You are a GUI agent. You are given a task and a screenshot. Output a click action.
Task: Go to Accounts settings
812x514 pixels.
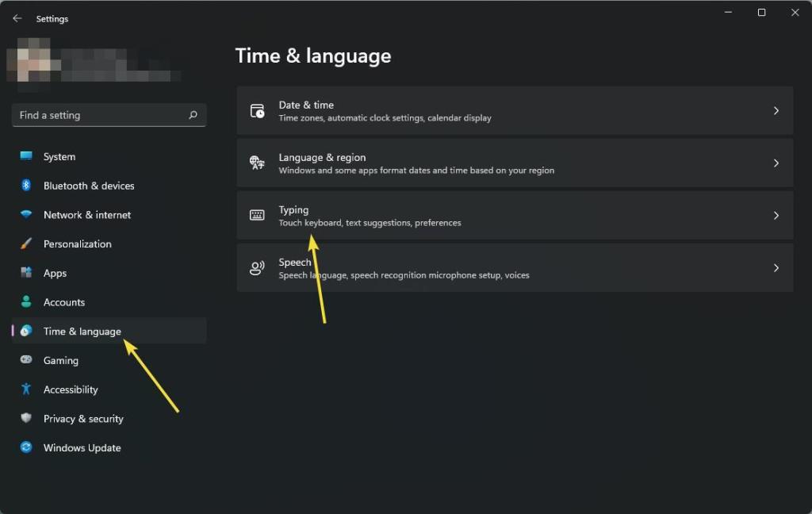109,301
